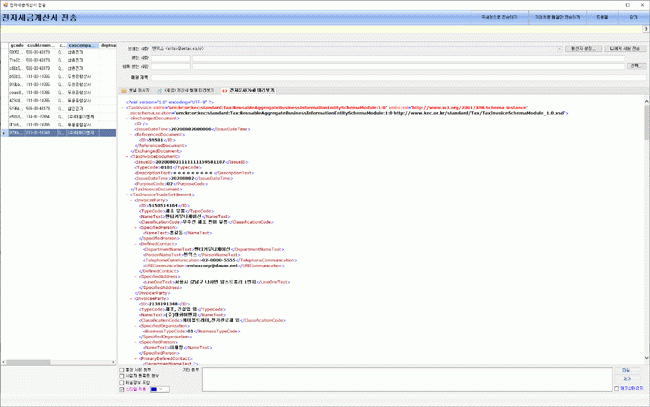650x407 pixels.
Task: Toggle the blue-labelled checkbox right of the text area
Action: pos(616,388)
